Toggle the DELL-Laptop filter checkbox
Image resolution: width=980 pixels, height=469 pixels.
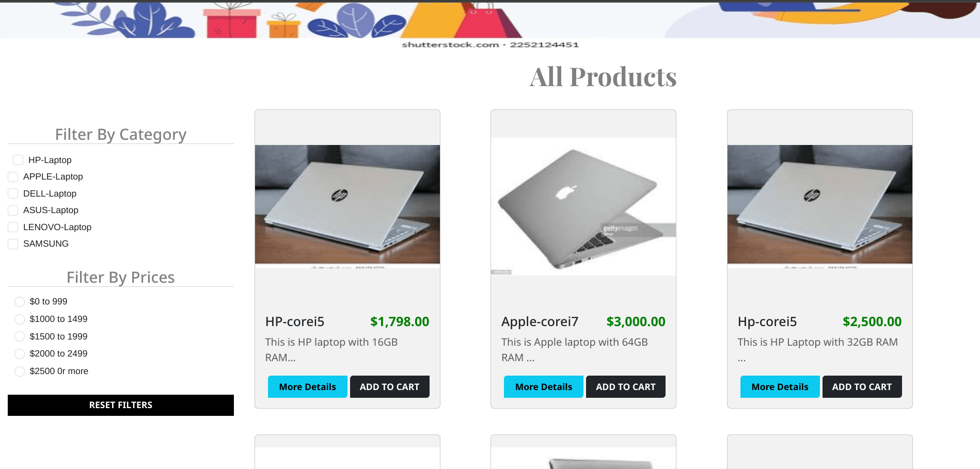click(13, 193)
